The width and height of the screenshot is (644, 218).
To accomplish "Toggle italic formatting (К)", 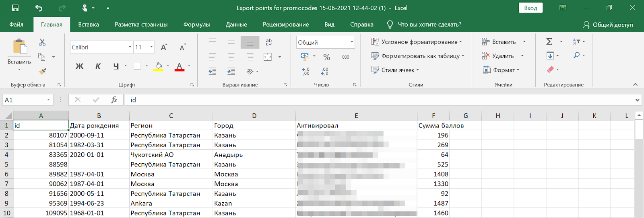I will (x=98, y=66).
